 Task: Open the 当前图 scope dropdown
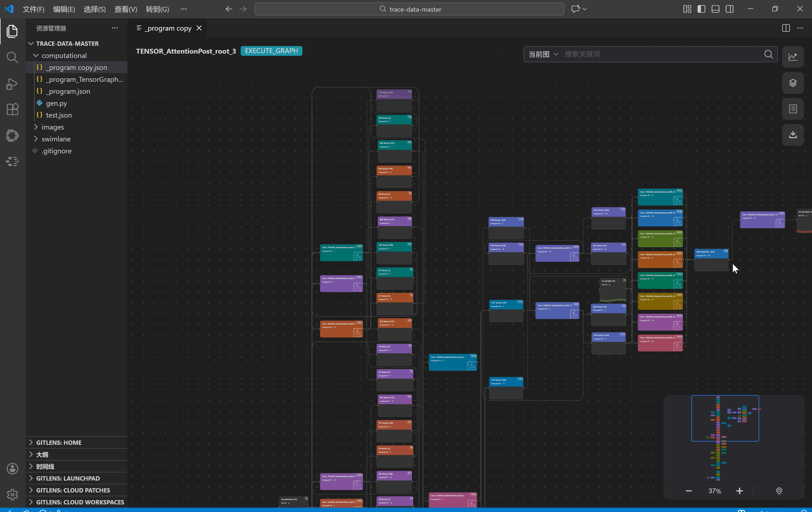543,54
